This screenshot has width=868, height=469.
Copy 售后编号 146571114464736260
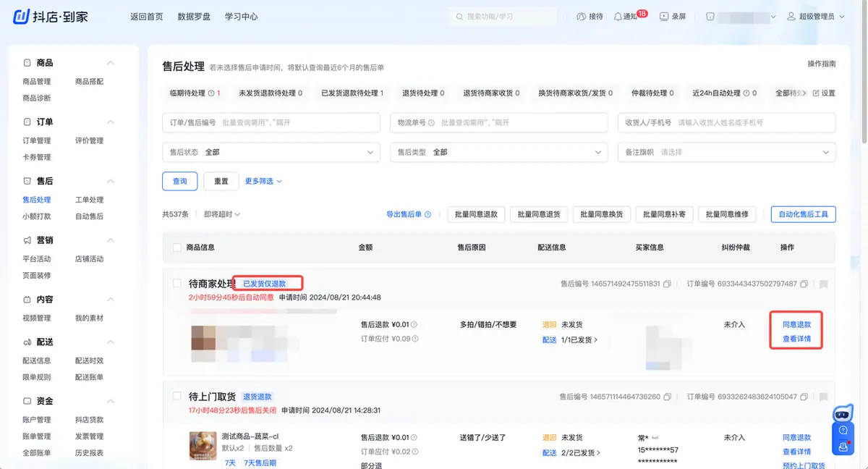[667, 397]
